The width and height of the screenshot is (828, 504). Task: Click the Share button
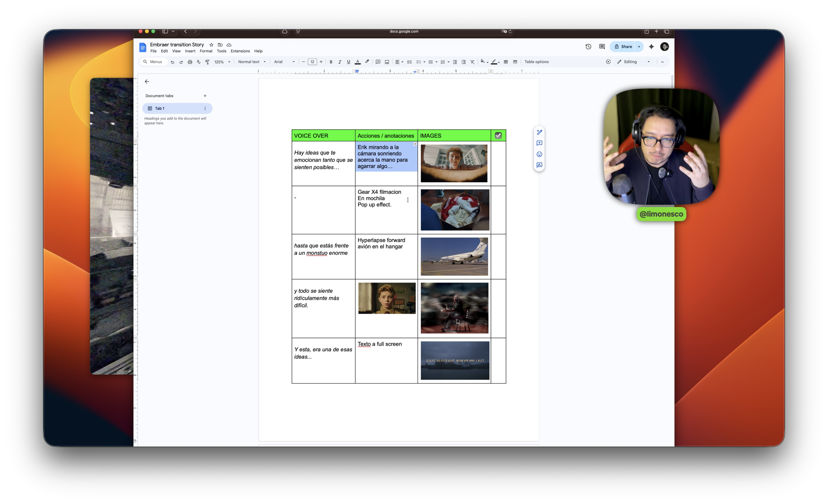tap(623, 47)
